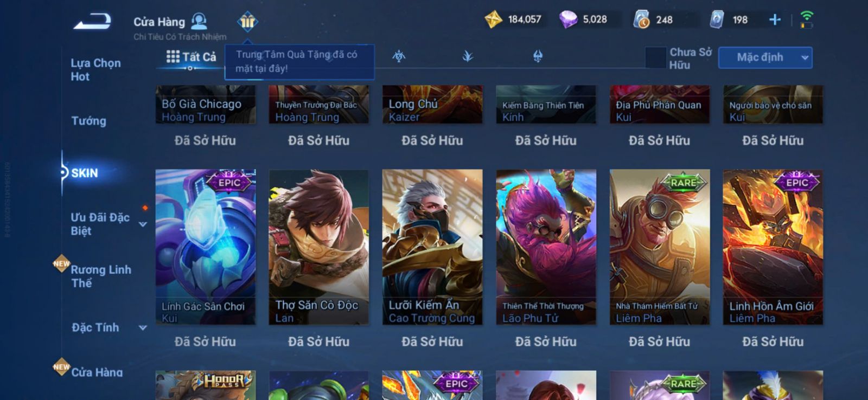Open the Gift Center icon
The height and width of the screenshot is (400, 868).
247,22
